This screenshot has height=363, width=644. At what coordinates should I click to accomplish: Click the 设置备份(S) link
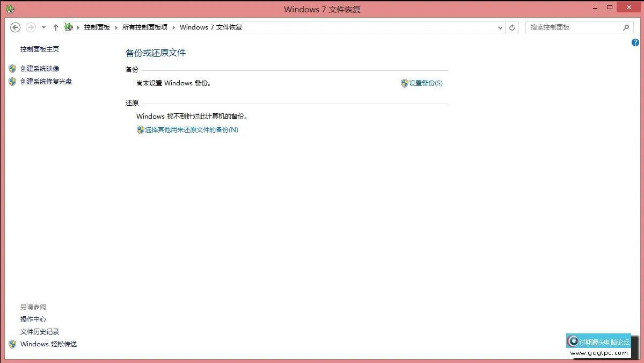[426, 83]
